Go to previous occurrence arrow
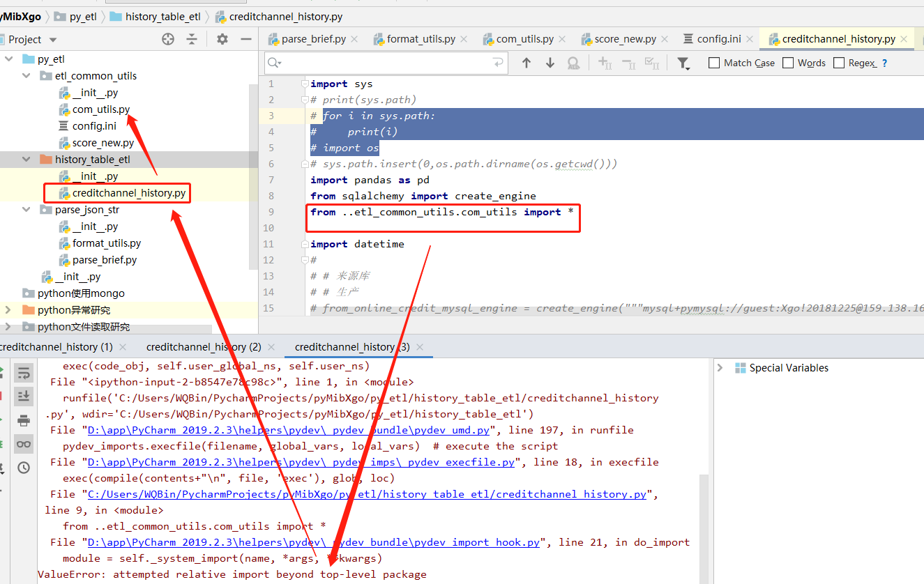This screenshot has width=924, height=584. pos(527,63)
